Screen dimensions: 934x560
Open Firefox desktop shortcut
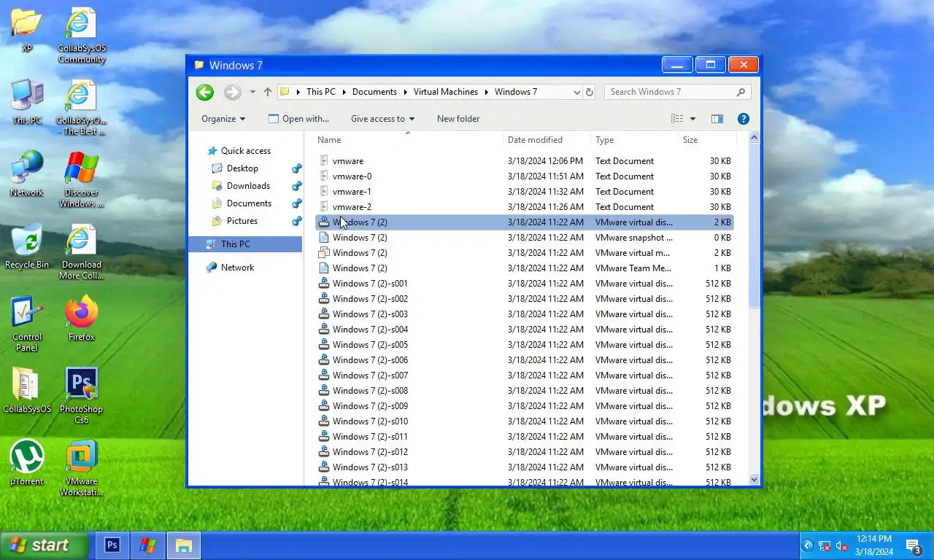click(81, 319)
